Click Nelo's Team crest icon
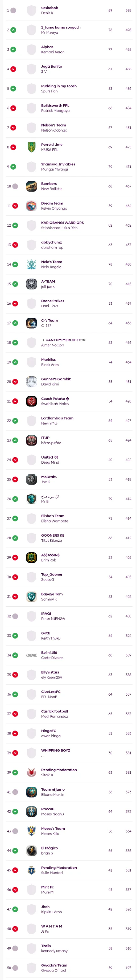137x980 pixels. 31,264
